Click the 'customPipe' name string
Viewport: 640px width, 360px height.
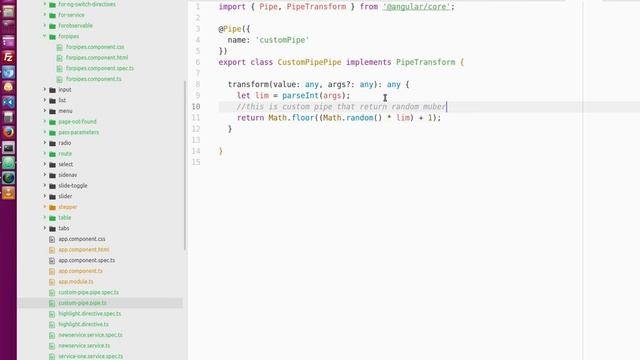[x=282, y=40]
